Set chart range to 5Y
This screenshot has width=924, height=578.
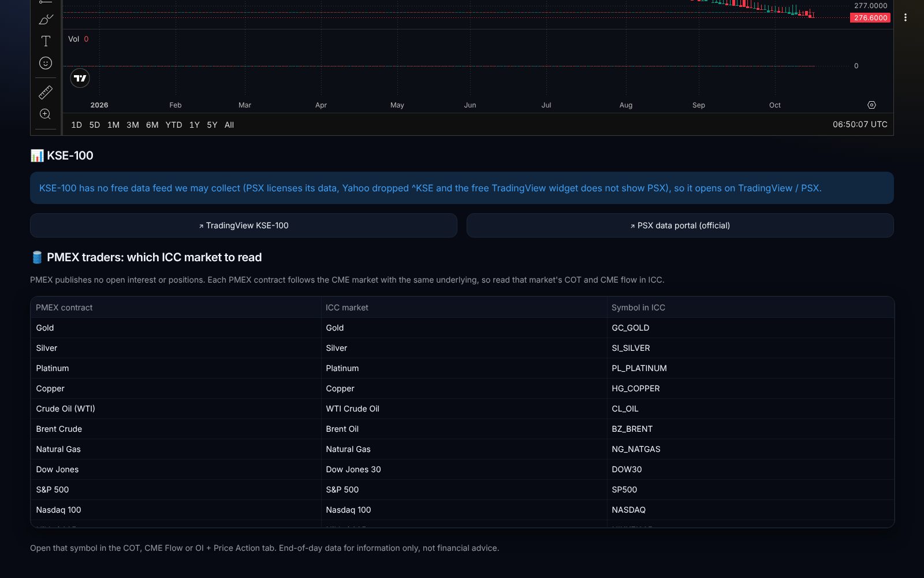pos(212,125)
